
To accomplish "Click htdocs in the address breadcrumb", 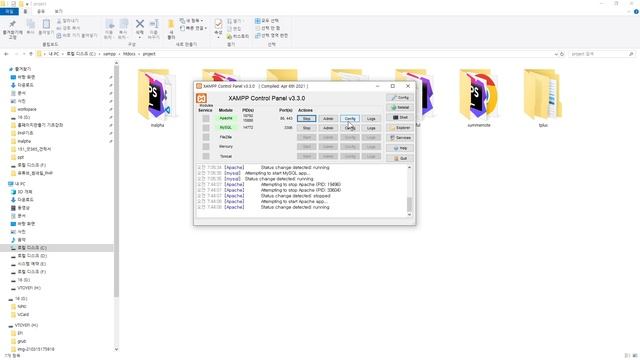I will pyautogui.click(x=129, y=54).
